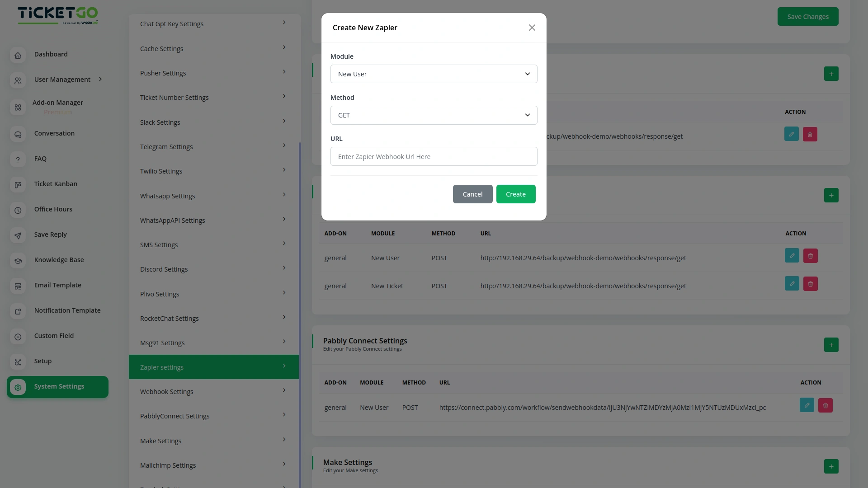This screenshot has width=868, height=488.
Task: Add a new Pabbly Connect webhook
Action: [x=831, y=345]
